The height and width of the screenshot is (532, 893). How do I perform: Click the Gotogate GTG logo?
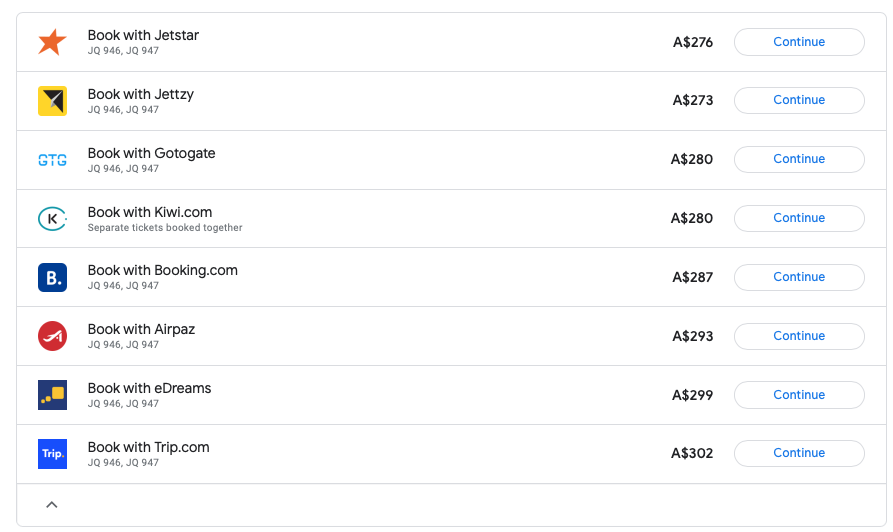click(52, 160)
